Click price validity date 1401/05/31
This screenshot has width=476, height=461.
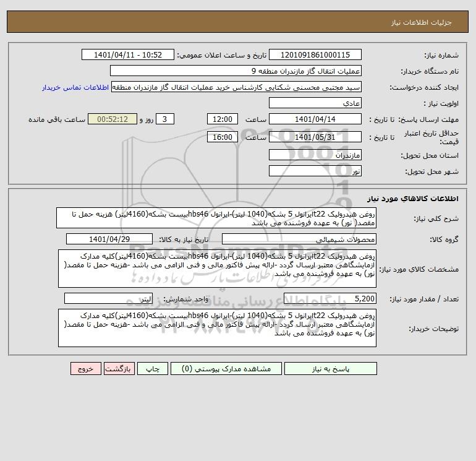(315, 137)
